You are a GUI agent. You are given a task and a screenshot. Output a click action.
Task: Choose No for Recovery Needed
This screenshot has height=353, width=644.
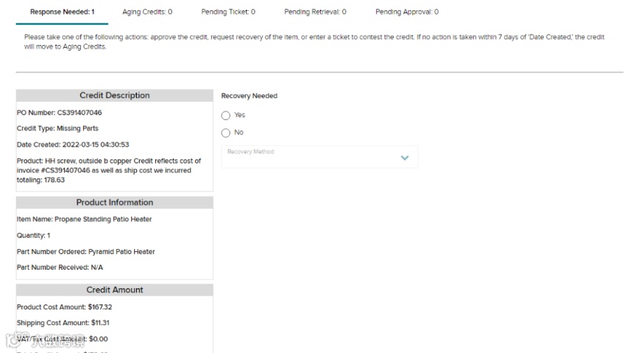coord(226,133)
